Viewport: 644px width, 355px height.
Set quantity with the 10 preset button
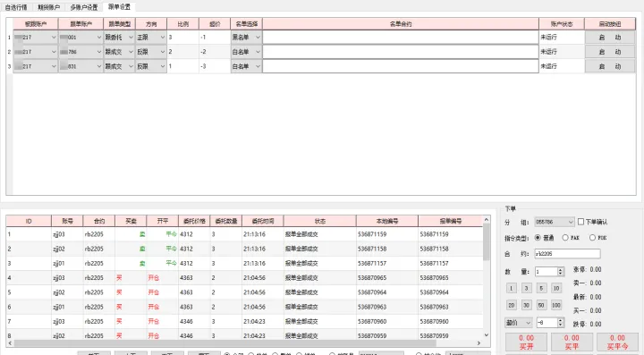tap(556, 288)
